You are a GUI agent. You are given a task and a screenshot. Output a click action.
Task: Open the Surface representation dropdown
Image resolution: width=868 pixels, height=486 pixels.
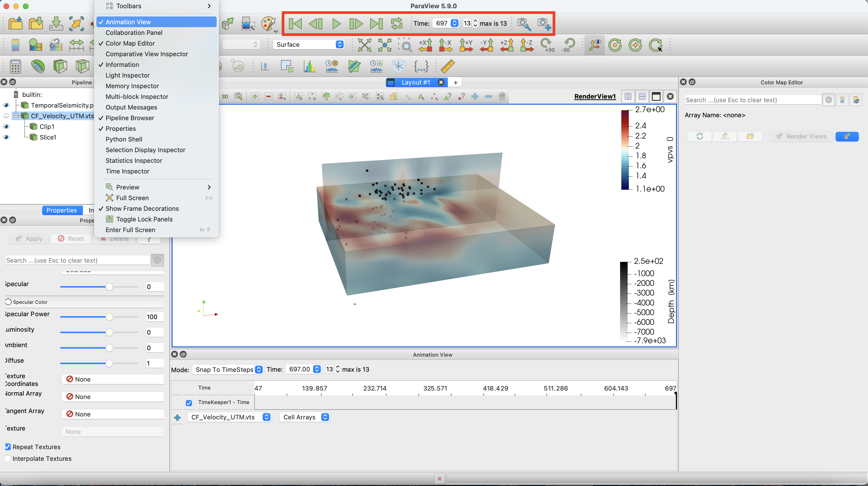pos(309,45)
